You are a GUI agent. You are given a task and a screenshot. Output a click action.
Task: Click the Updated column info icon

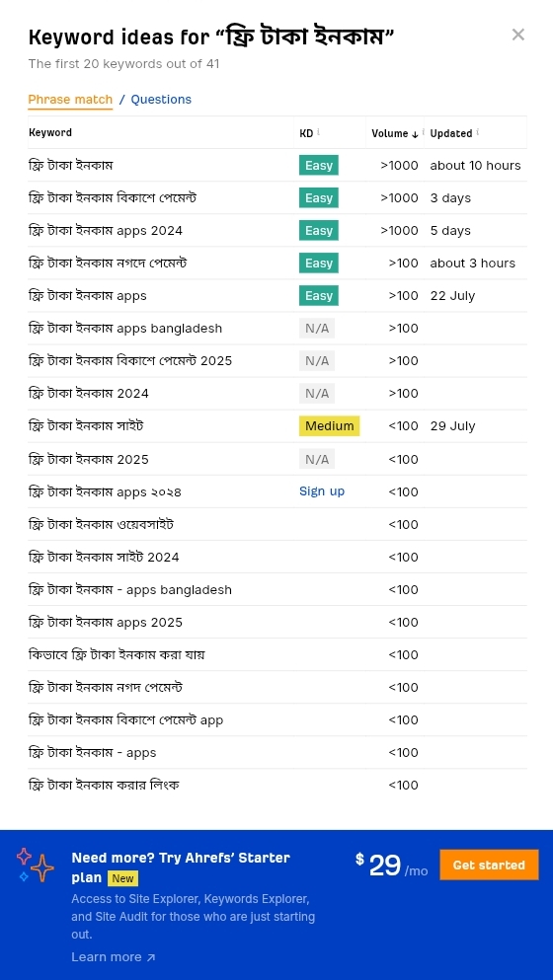coord(478,132)
